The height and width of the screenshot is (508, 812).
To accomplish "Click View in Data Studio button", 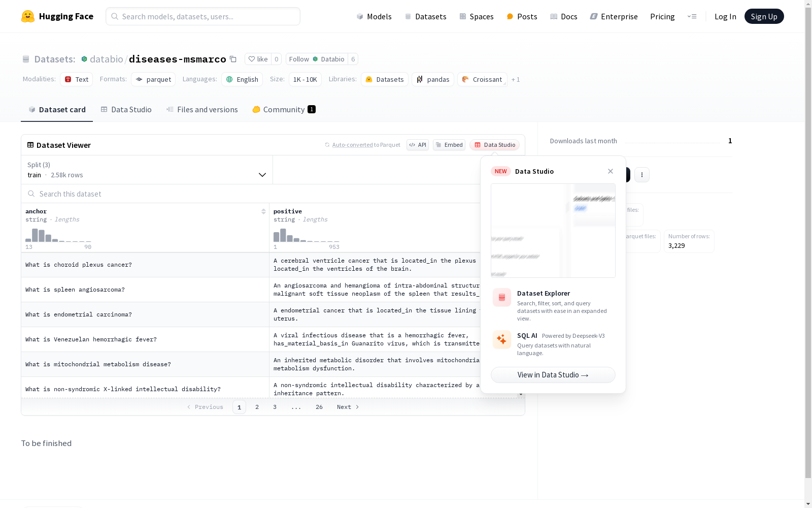I will coord(553,375).
